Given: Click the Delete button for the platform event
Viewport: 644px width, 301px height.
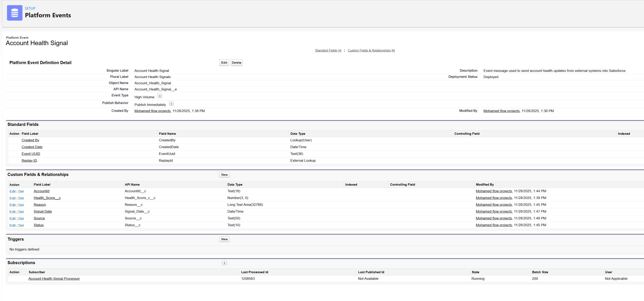Looking at the screenshot, I should click(x=236, y=63).
